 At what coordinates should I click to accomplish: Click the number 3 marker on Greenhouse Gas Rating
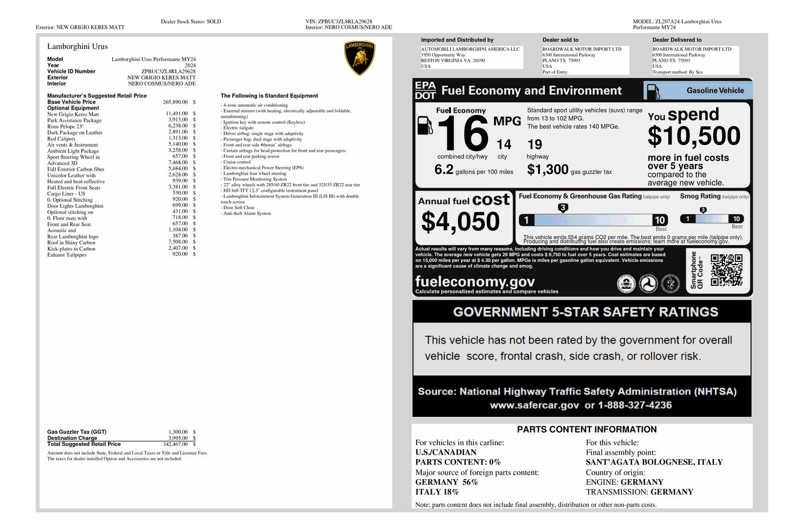(563, 208)
